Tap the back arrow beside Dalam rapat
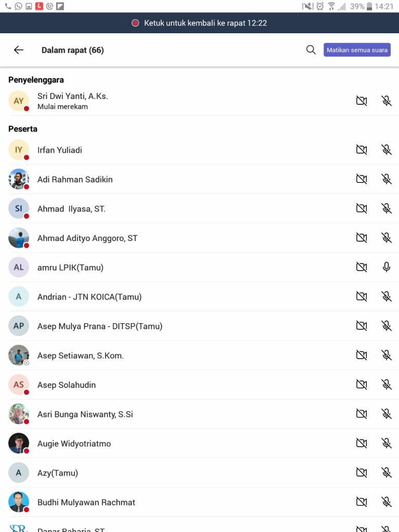The height and width of the screenshot is (532, 399). pyautogui.click(x=19, y=50)
